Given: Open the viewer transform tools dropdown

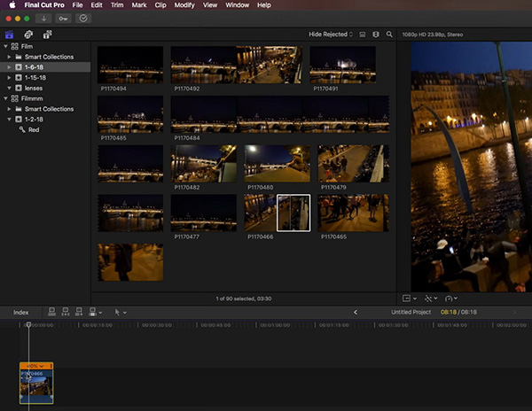Looking at the screenshot, I should (431, 299).
